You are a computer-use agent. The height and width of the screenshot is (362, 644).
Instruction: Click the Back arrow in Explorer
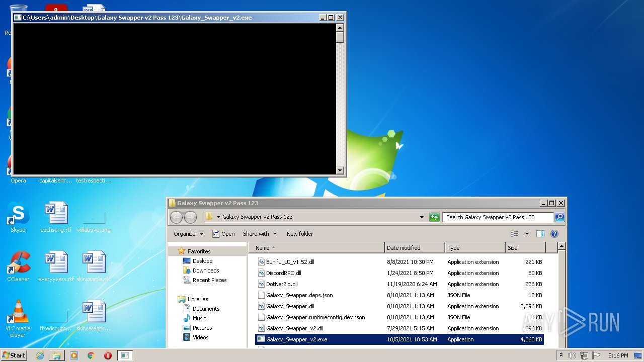[176, 217]
